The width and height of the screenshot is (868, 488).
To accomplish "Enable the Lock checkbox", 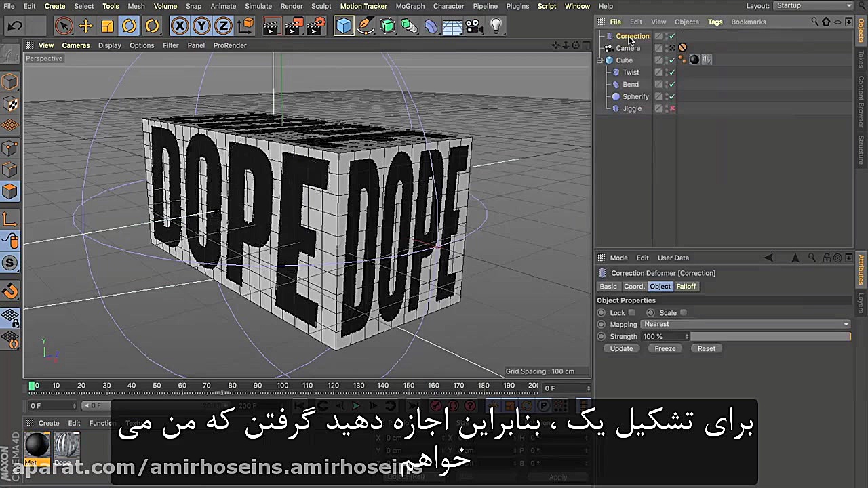I will click(632, 312).
